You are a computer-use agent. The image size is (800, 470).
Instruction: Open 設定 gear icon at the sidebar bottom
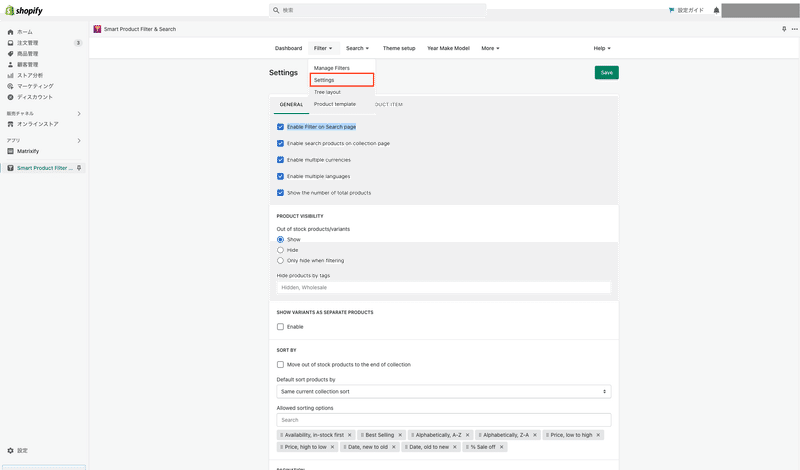(x=10, y=451)
